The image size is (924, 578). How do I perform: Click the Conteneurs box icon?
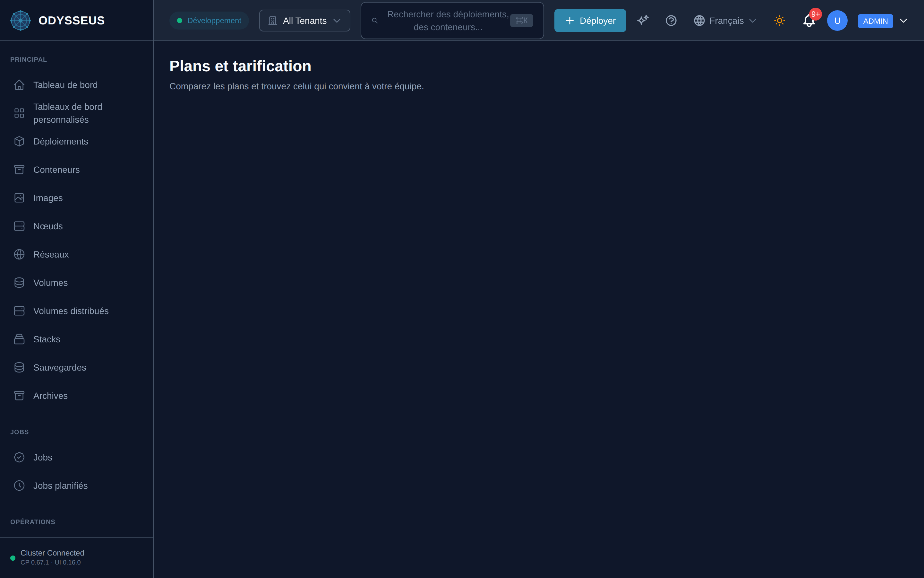click(x=19, y=170)
